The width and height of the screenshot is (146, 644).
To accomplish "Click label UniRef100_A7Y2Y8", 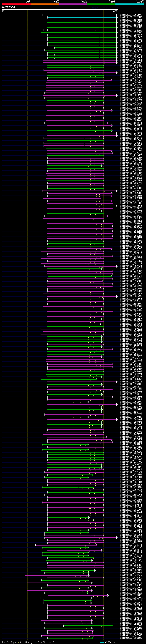I will (x=131, y=153).
